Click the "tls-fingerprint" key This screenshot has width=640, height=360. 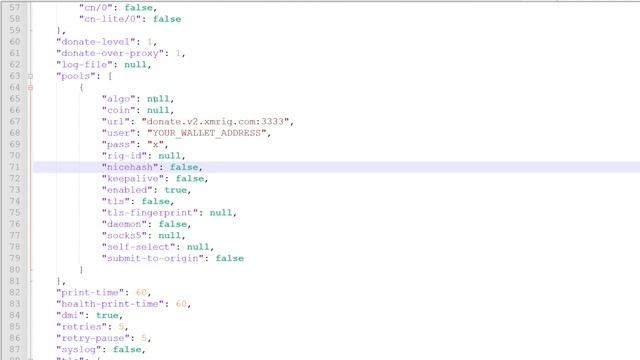(x=150, y=213)
